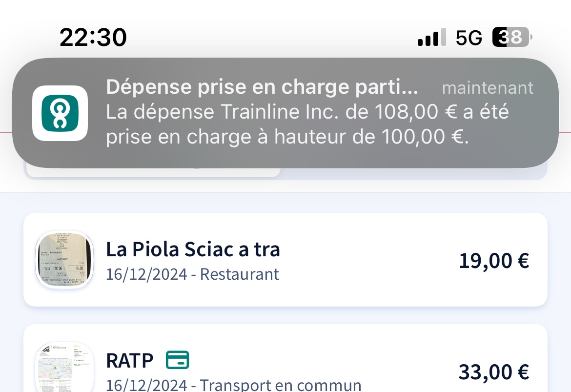
Task: Tap the card payment icon next to RATP
Action: 177,360
